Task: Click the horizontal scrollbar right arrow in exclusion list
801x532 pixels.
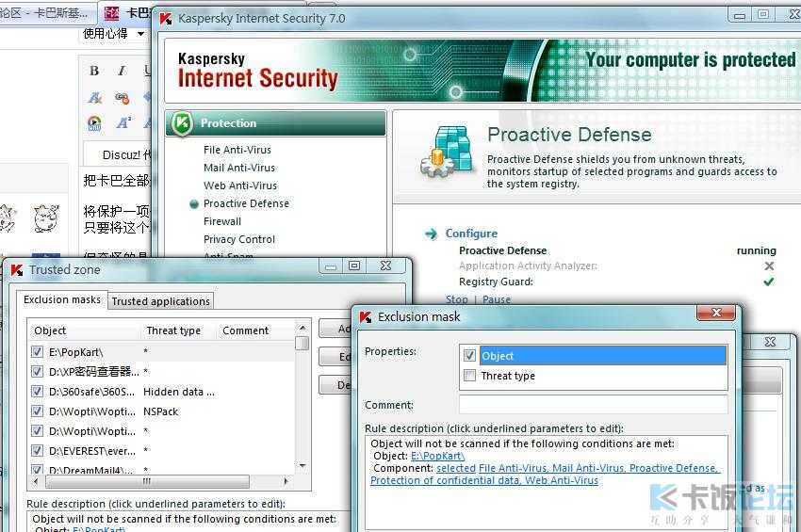Action: pos(286,481)
